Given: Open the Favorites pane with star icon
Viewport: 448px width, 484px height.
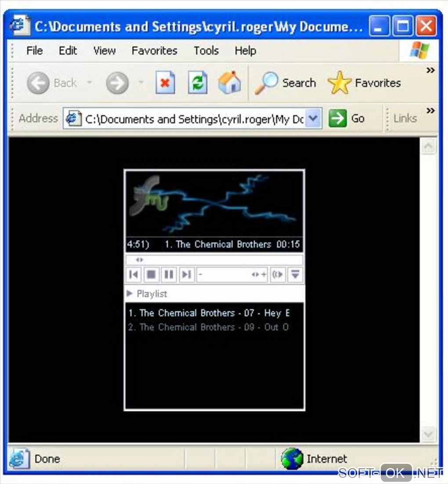Looking at the screenshot, I should click(364, 83).
